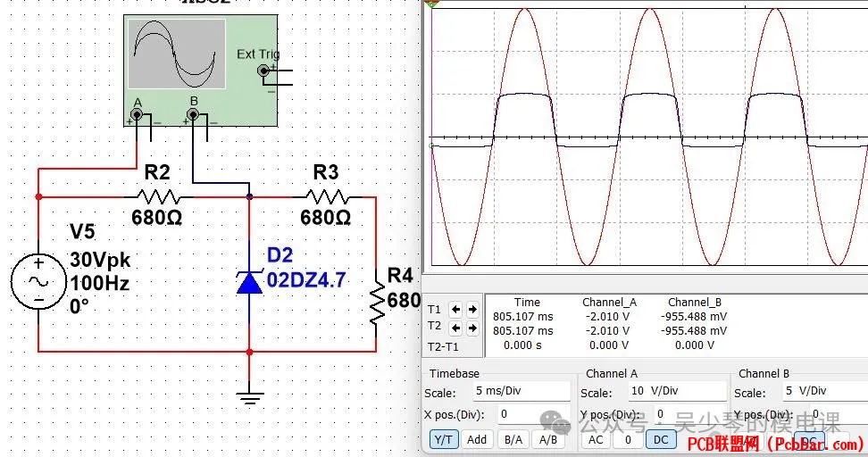Switch timebase to Add mode
This screenshot has width=868, height=457.
tap(477, 440)
